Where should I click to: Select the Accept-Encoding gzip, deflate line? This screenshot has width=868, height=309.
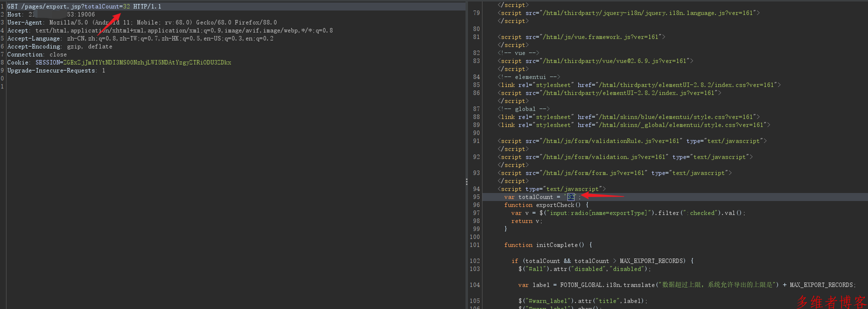click(x=60, y=46)
